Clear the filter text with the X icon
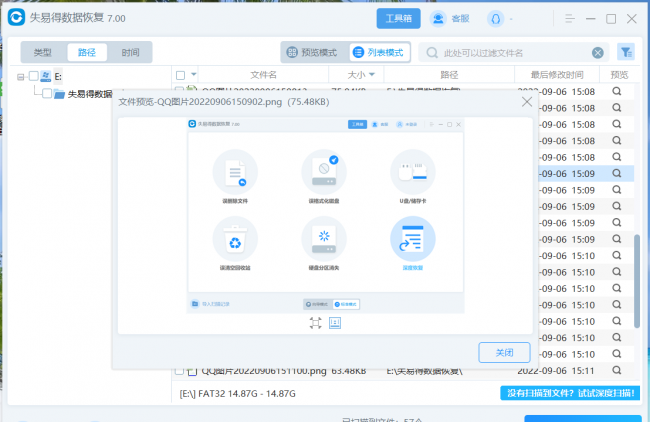Viewport: 650px width, 422px height. click(597, 53)
